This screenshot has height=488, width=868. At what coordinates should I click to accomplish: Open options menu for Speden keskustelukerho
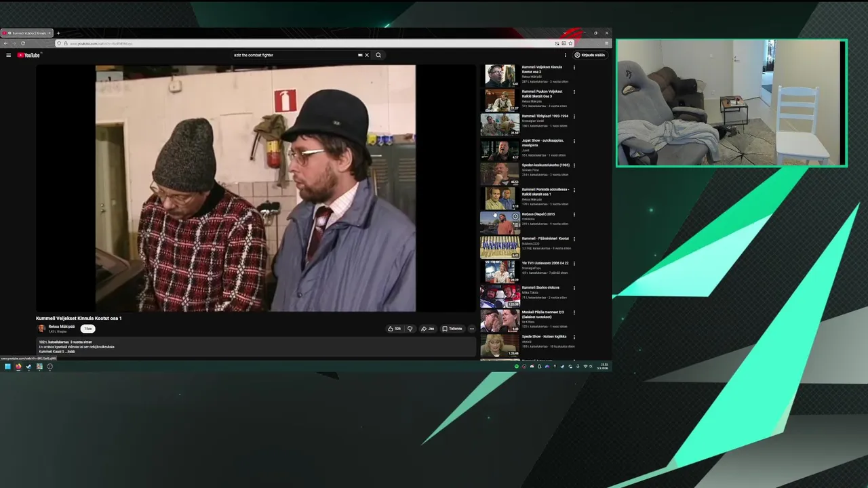tap(574, 165)
